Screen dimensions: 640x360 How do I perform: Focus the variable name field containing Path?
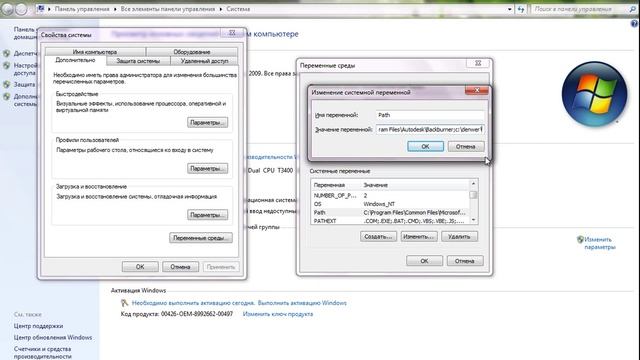(x=430, y=115)
